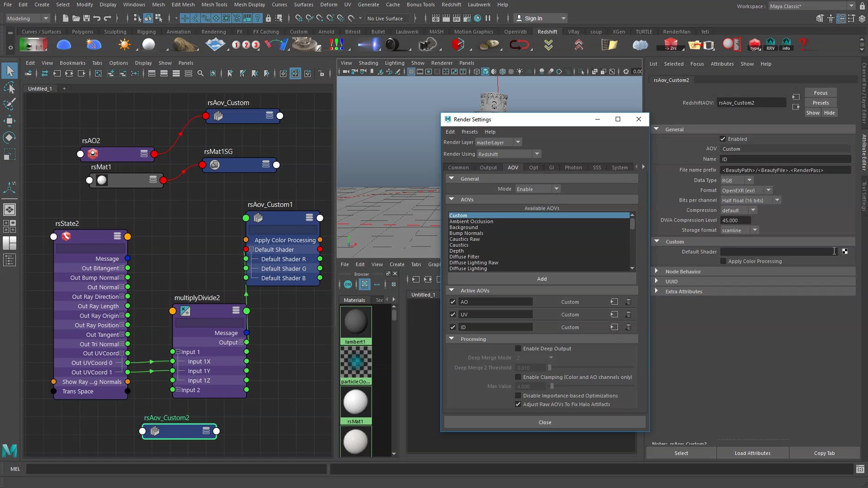
Task: Launch the Redshift RenderView via RRV shelf icon
Action: [771, 43]
